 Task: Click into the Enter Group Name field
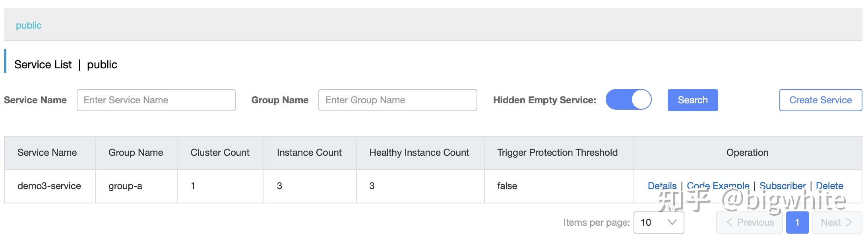[x=397, y=100]
